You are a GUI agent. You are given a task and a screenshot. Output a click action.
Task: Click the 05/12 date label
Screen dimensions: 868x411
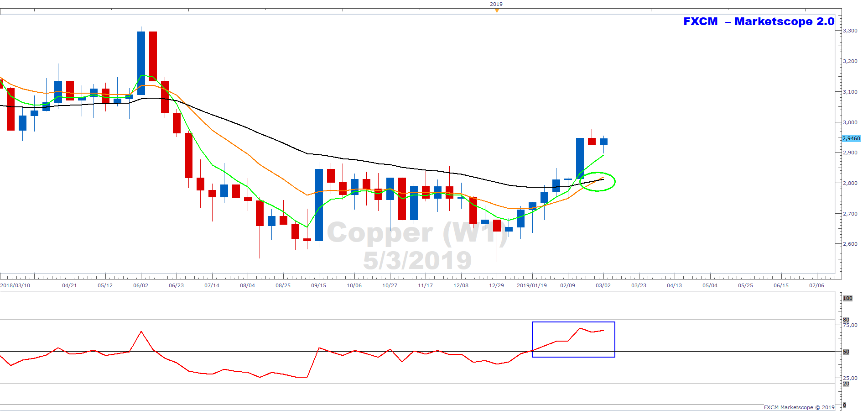click(x=105, y=285)
